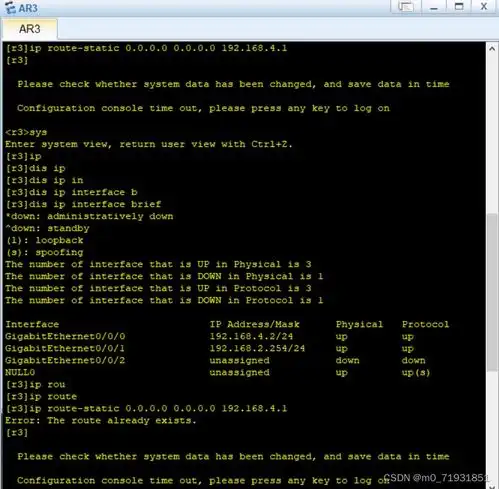Click the AR3 application icon in title bar
499x489 pixels.
coord(10,7)
